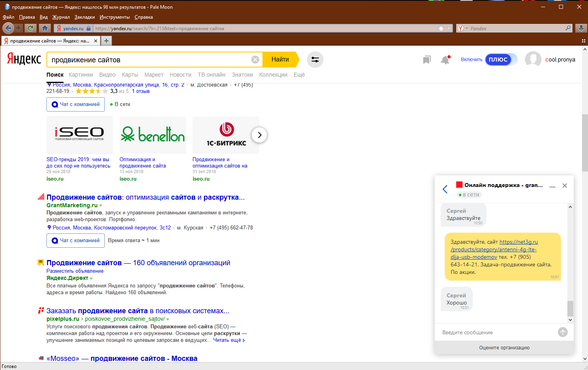Show next cards with carousel arrow

259,135
